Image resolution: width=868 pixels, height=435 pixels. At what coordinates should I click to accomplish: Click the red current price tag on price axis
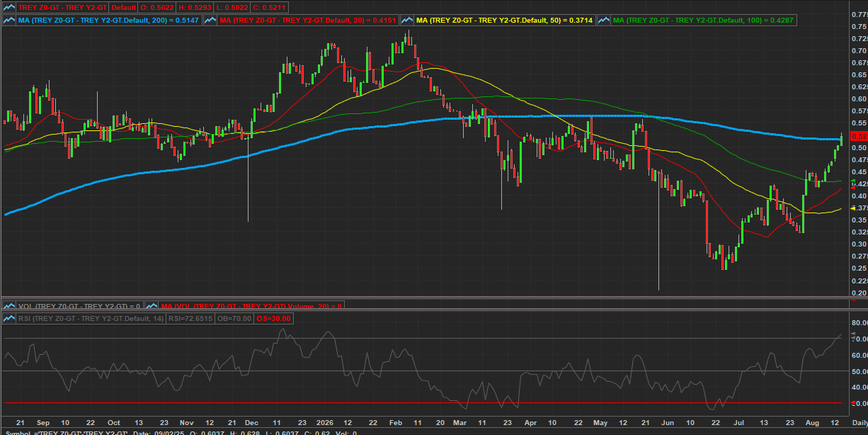tap(857, 135)
